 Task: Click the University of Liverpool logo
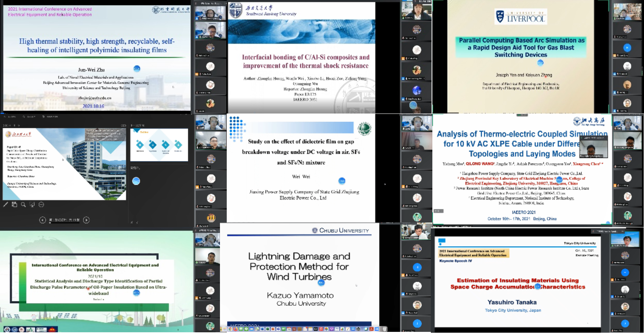pos(520,17)
